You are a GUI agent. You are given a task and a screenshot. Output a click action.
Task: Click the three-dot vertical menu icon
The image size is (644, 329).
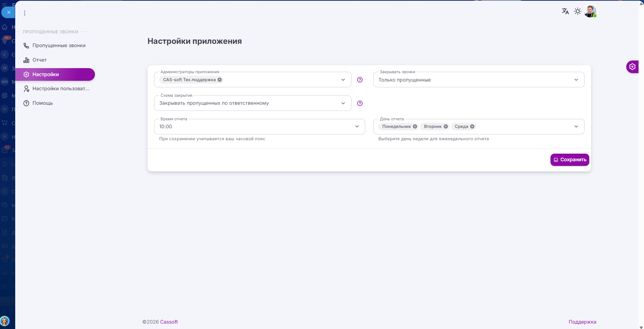coord(25,13)
